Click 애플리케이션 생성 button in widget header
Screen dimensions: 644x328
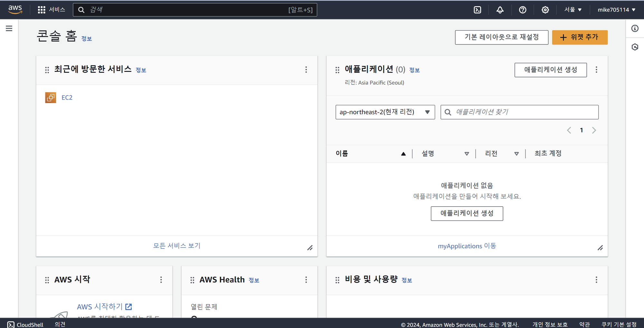click(551, 70)
